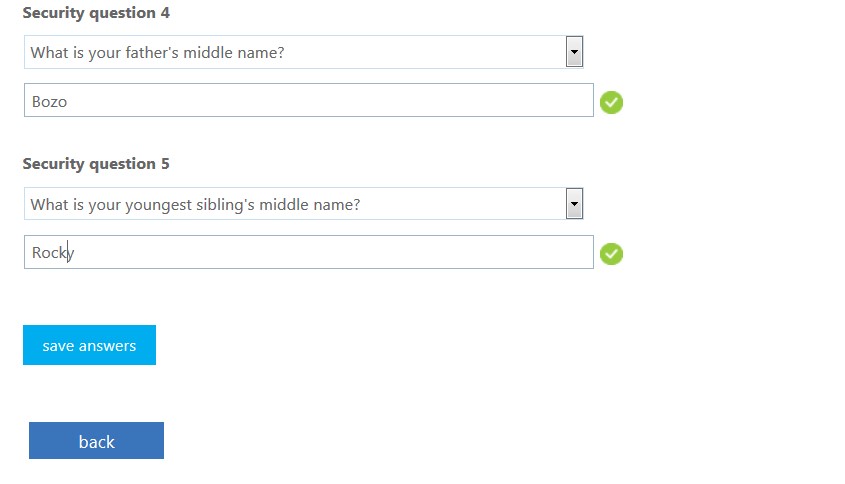845x484 pixels.
Task: Select the question 5 validation tick icon
Action: (x=611, y=254)
